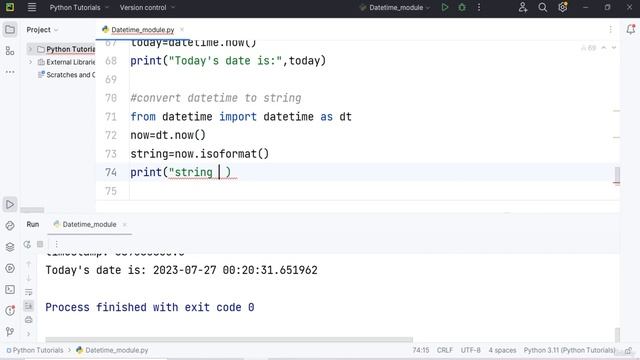Screen dimensions: 640x360
Task: Click the PyCharm application logo
Action: coord(10,7)
